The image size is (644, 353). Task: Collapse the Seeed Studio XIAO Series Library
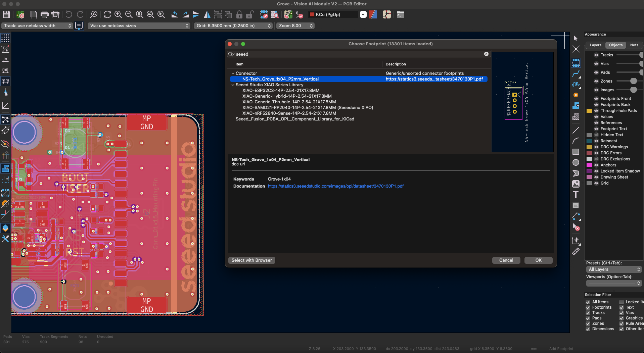[233, 85]
